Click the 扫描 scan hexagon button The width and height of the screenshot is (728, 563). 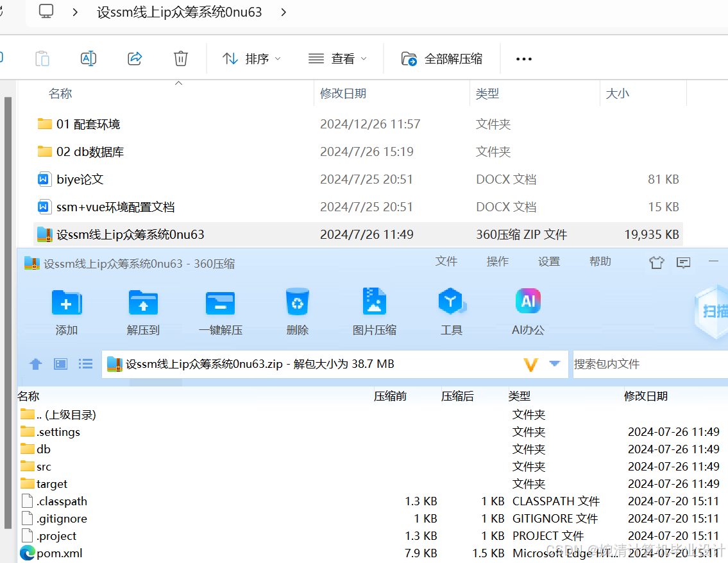(711, 312)
